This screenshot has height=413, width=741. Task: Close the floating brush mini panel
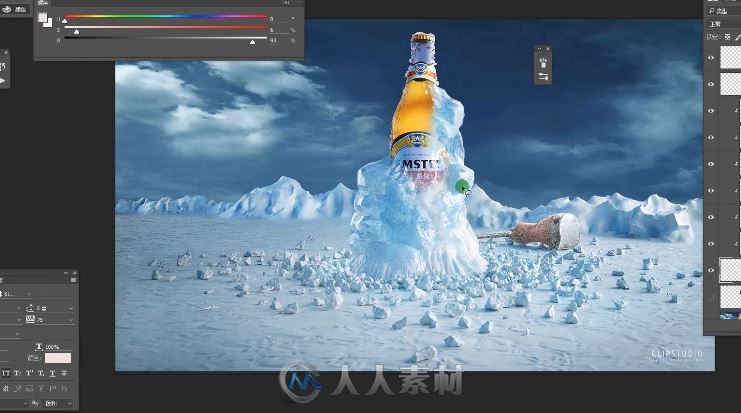[x=548, y=49]
